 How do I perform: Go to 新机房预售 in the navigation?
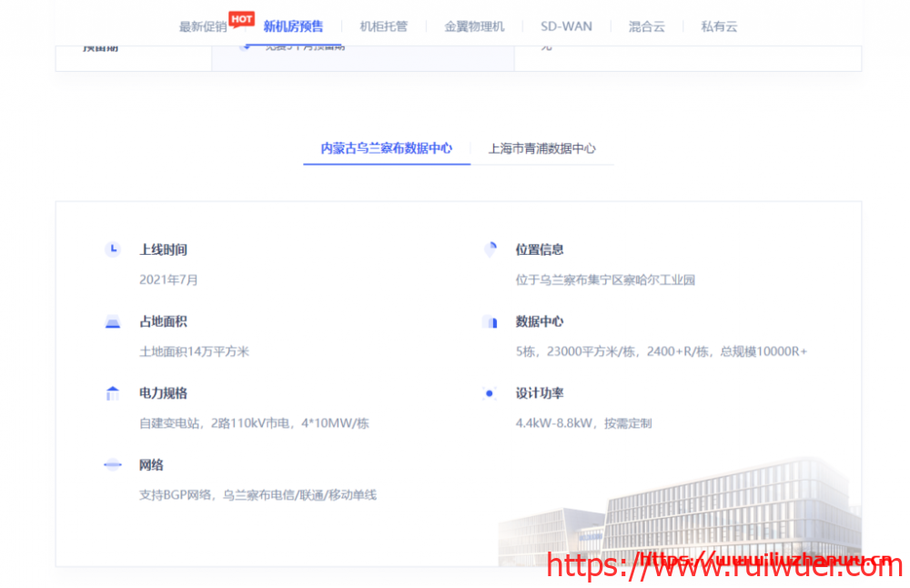tap(293, 26)
